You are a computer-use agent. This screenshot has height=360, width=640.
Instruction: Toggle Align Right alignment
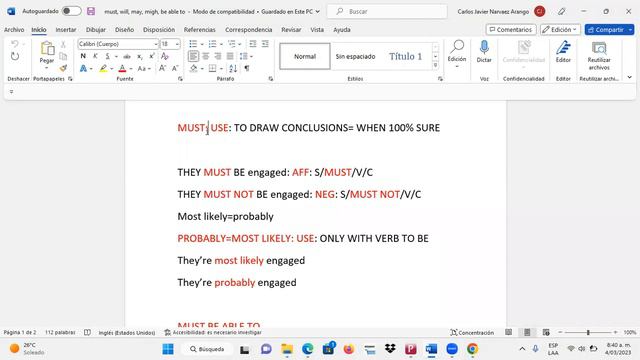pos(218,56)
